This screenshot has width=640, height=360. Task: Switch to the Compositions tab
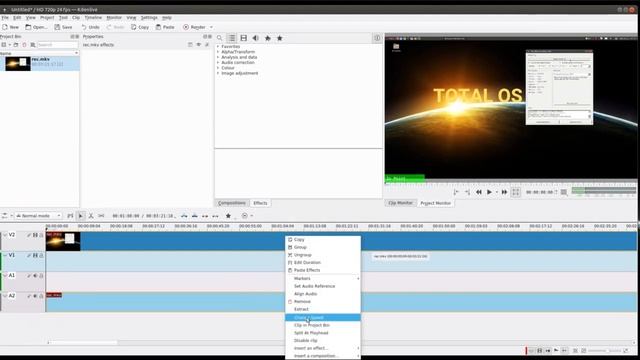[232, 203]
